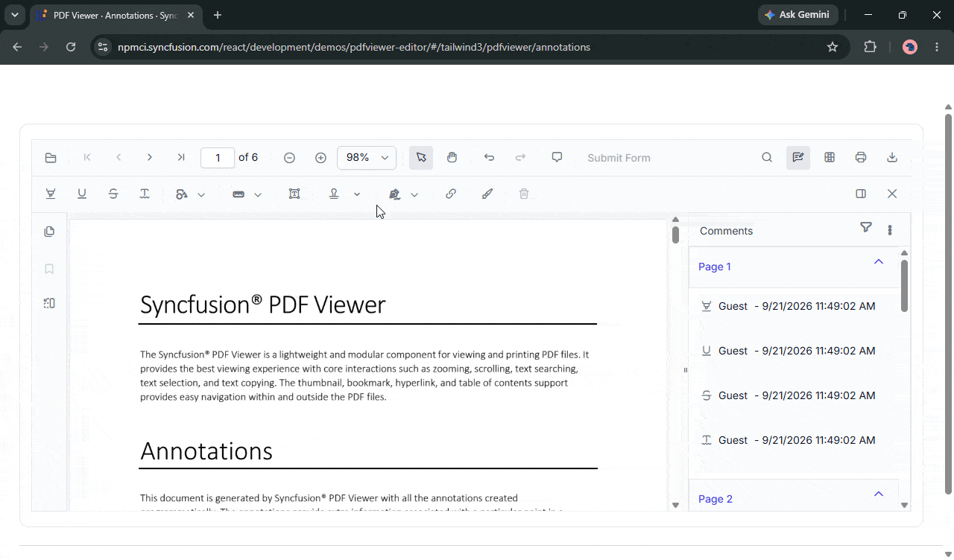
Task: Click the comments panel scrollbar thumb
Action: (905, 285)
